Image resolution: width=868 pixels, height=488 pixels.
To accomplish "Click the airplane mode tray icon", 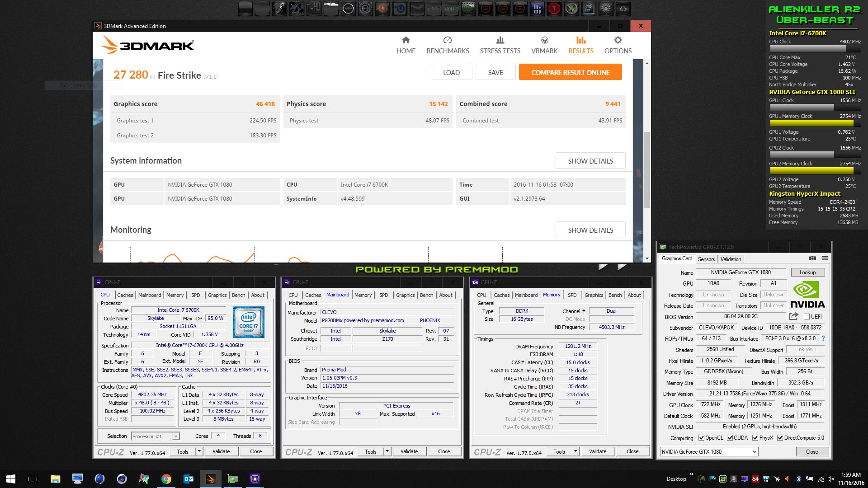I will pyautogui.click(x=777, y=479).
